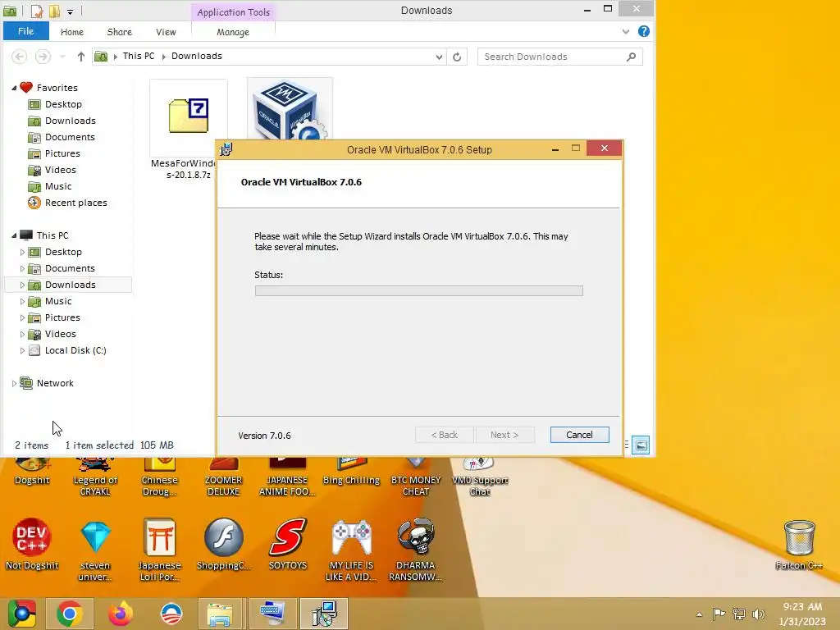Open File Explorer taskbar button
Screen dimensions: 840x630
coord(221,614)
